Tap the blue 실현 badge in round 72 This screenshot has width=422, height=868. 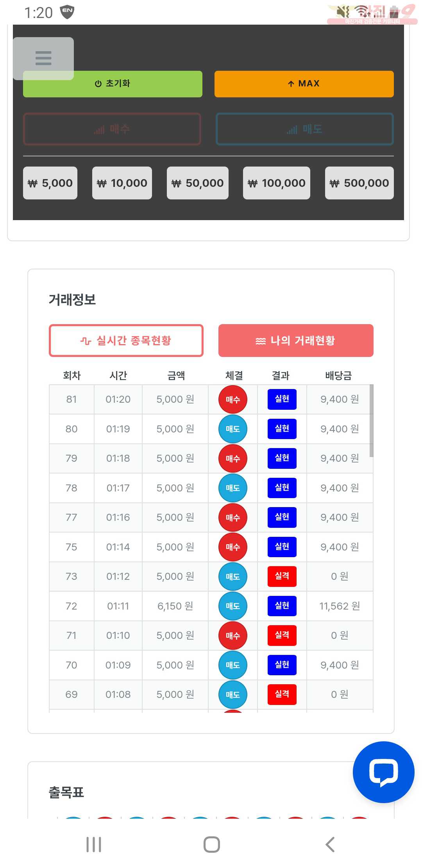[x=282, y=606]
